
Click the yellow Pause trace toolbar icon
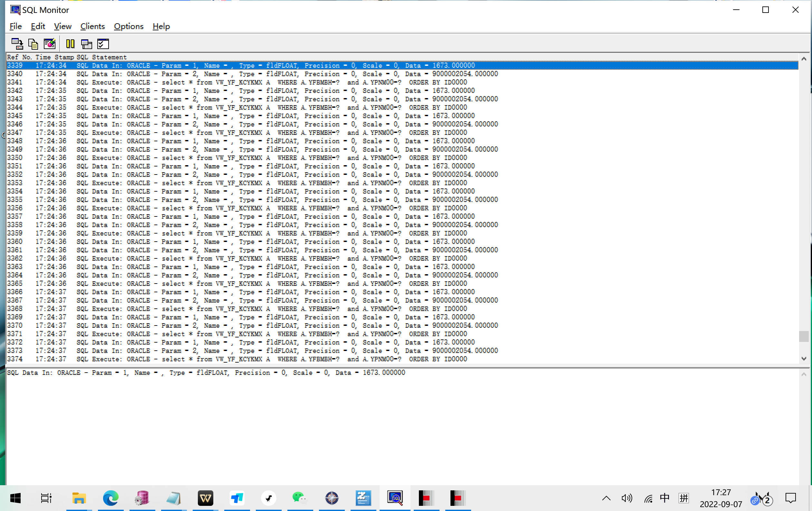[70, 44]
